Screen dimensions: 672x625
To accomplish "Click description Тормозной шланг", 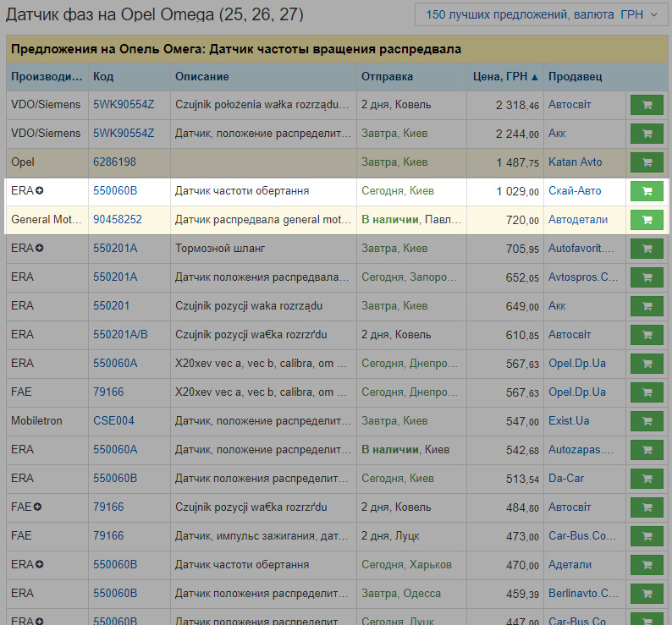I will 220,248.
